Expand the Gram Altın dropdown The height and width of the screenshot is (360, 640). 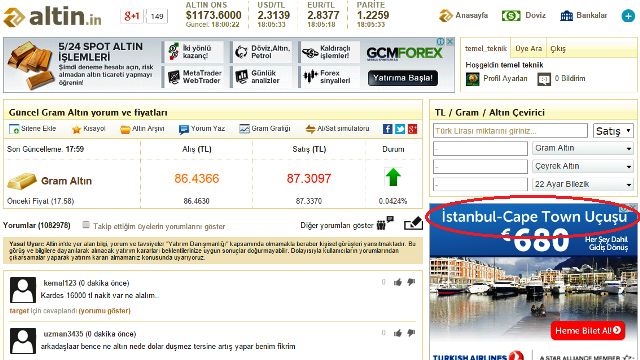(x=583, y=148)
